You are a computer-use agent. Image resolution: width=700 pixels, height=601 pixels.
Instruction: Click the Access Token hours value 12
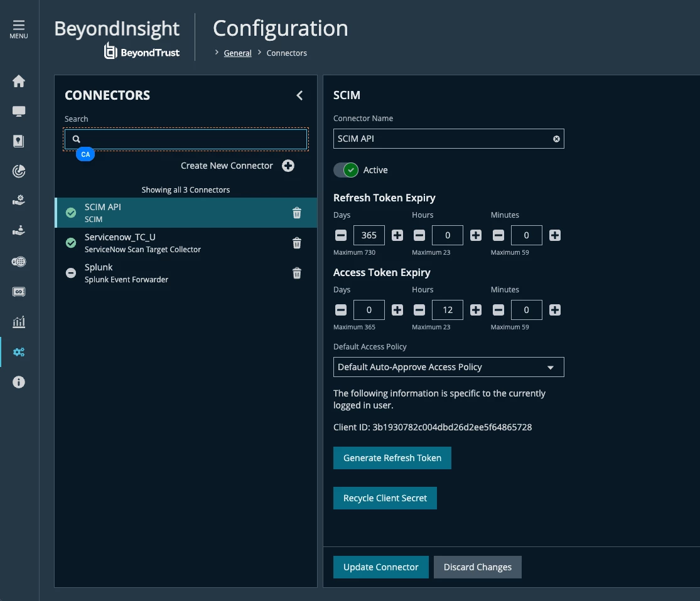(448, 310)
